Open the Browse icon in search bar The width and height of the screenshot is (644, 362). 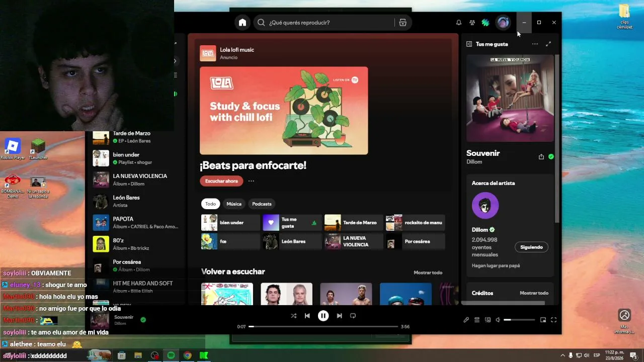coord(403,23)
